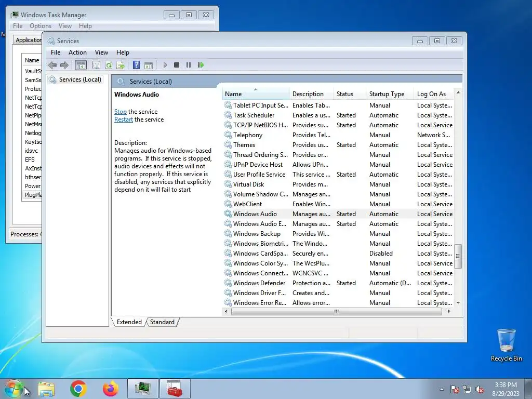Click the services list scroll down arrow
The height and width of the screenshot is (399, 532).
[x=458, y=303]
